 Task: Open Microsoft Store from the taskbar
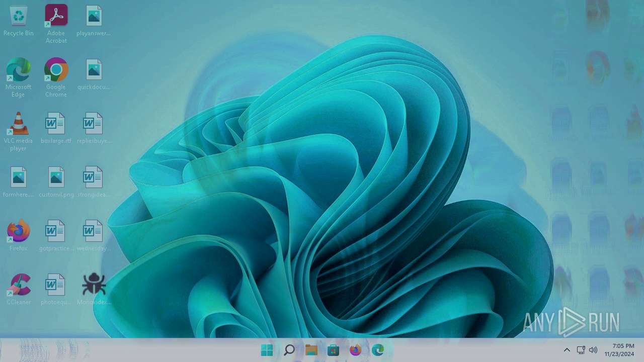pos(334,350)
